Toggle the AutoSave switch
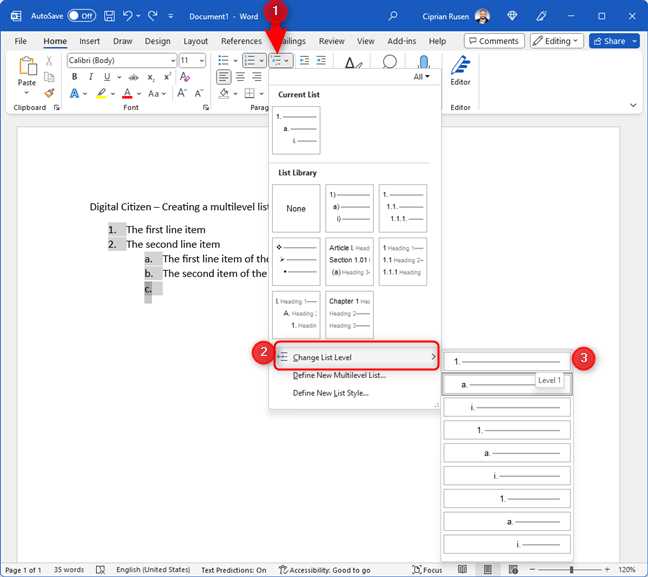Viewport: 648px width, 577px height. click(x=81, y=16)
